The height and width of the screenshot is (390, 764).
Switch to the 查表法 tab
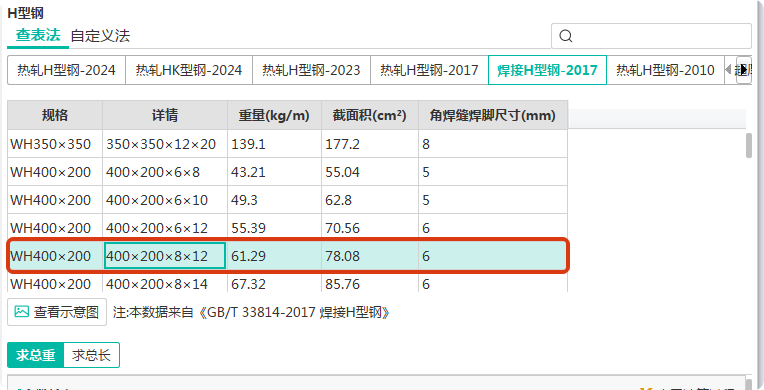pos(38,36)
